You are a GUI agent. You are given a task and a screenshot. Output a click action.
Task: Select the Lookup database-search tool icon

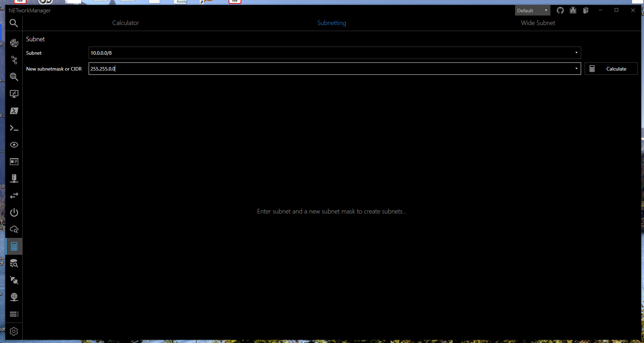[x=14, y=263]
